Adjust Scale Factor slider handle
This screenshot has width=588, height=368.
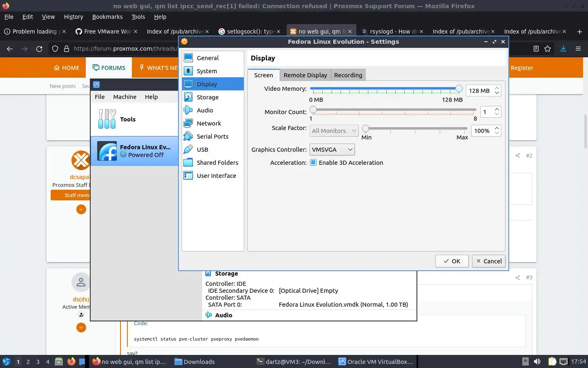point(365,128)
